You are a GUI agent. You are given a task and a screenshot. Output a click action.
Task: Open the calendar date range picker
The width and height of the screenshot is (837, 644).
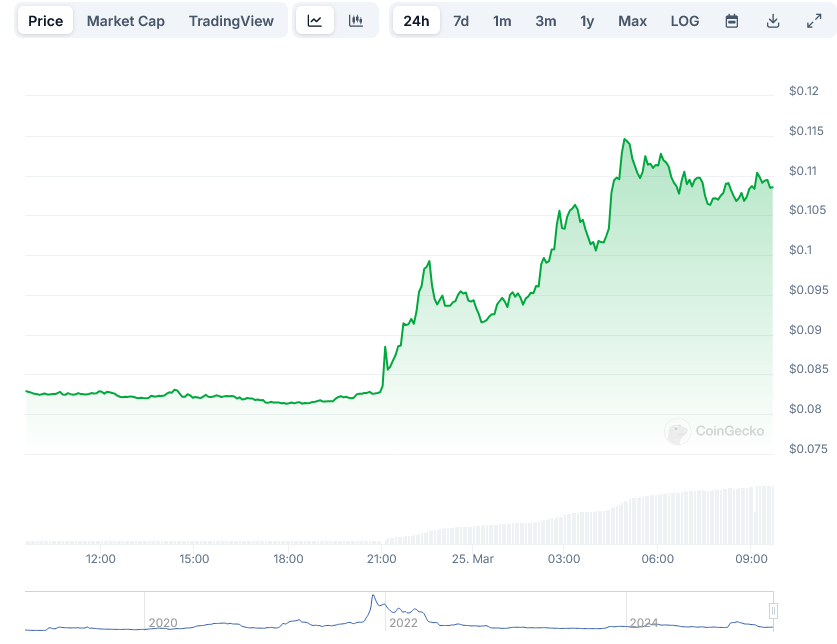pos(732,21)
